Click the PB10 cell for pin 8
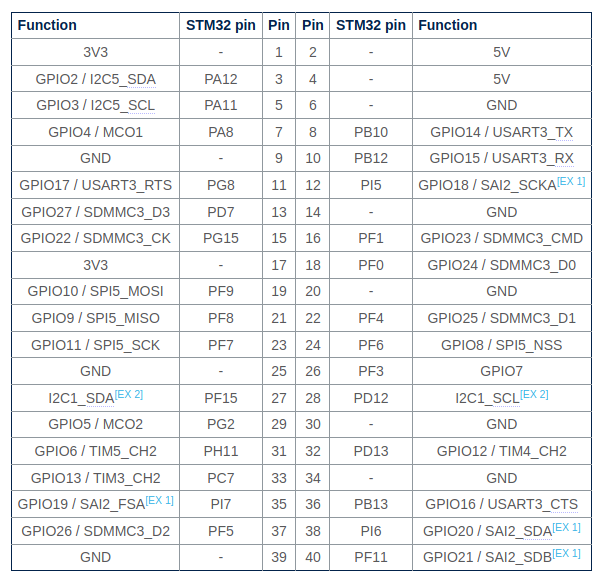Image resolution: width=602 pixels, height=581 pixels. coord(371,132)
